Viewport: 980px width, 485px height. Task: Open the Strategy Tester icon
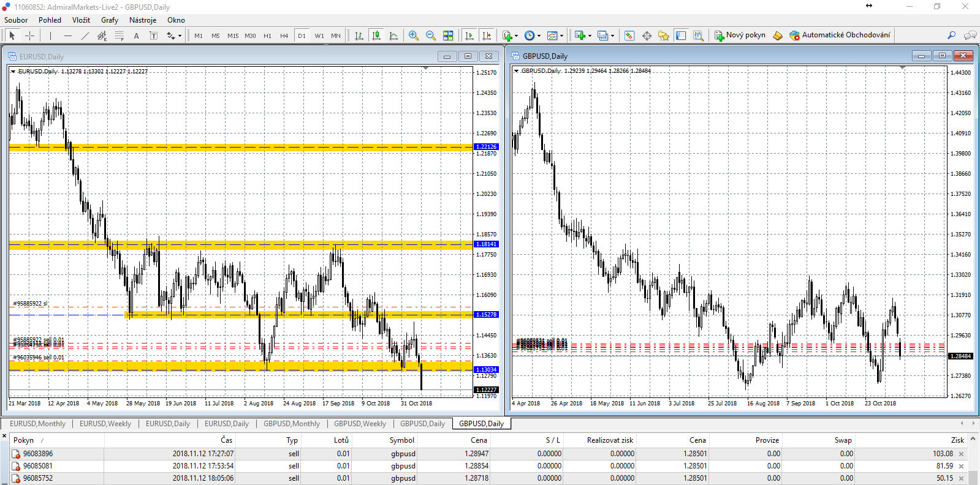[698, 36]
